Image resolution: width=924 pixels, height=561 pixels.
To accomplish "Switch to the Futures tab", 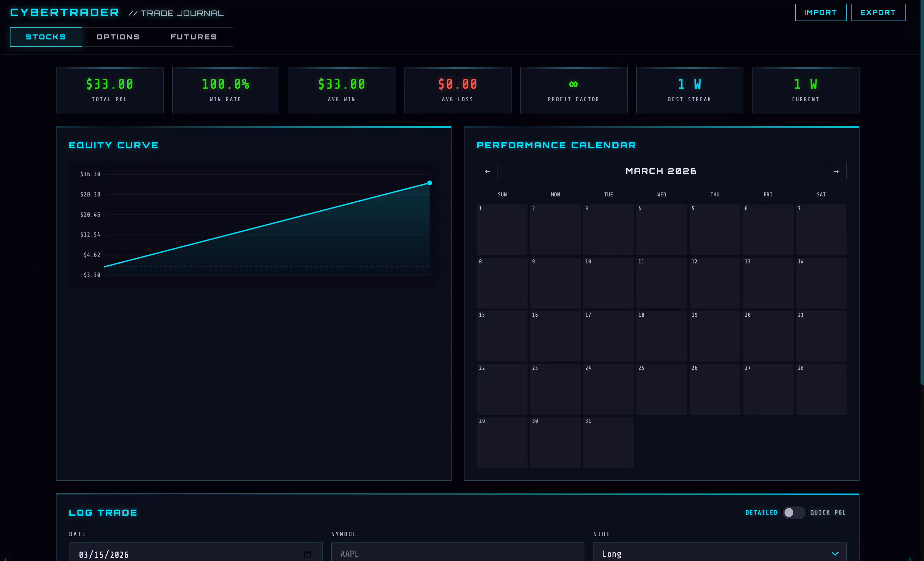I will click(194, 37).
